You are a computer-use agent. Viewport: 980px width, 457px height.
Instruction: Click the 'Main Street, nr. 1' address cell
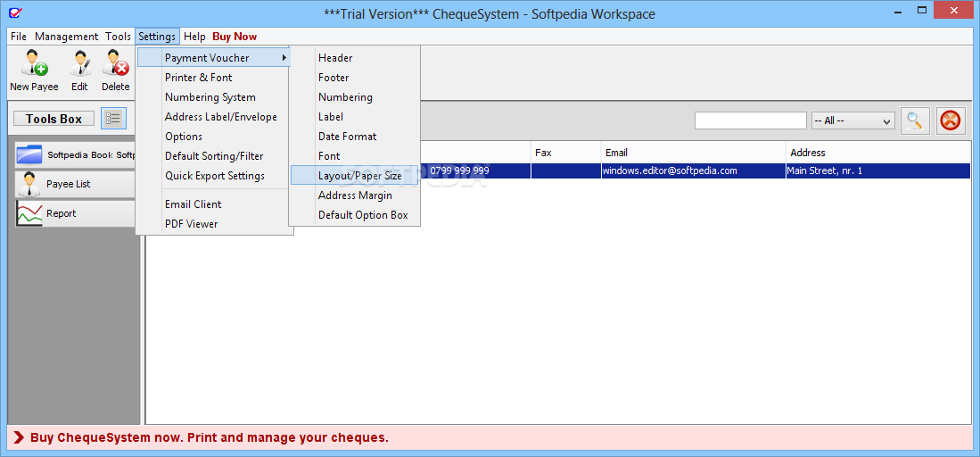point(877,170)
